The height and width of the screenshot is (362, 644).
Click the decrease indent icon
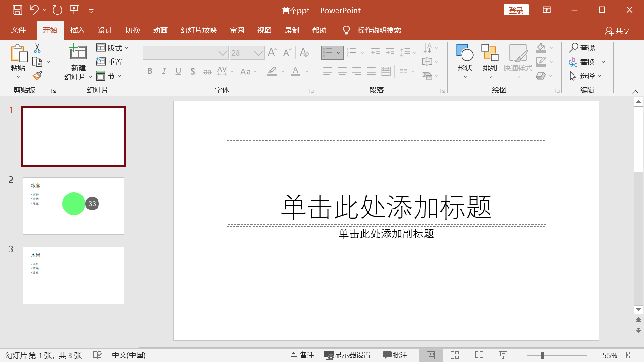click(x=376, y=52)
